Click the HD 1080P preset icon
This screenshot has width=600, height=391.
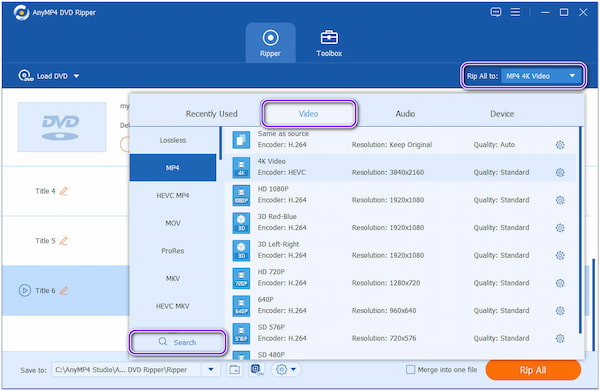241,195
